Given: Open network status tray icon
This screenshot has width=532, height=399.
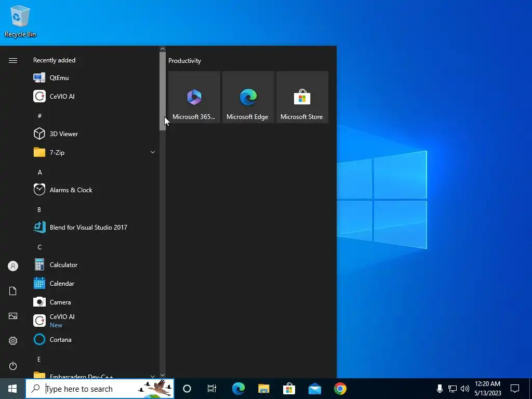Looking at the screenshot, I should tap(453, 389).
